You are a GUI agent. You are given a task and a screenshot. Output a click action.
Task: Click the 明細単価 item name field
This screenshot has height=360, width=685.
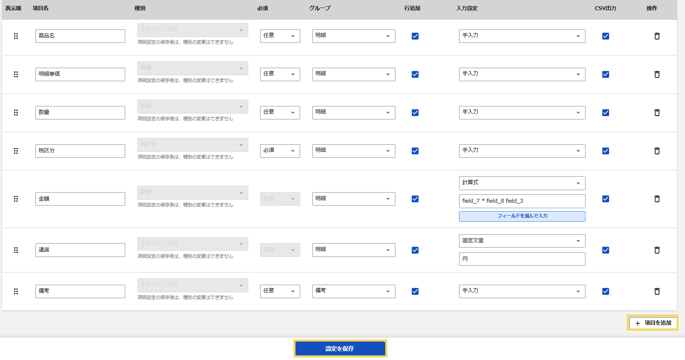click(80, 74)
